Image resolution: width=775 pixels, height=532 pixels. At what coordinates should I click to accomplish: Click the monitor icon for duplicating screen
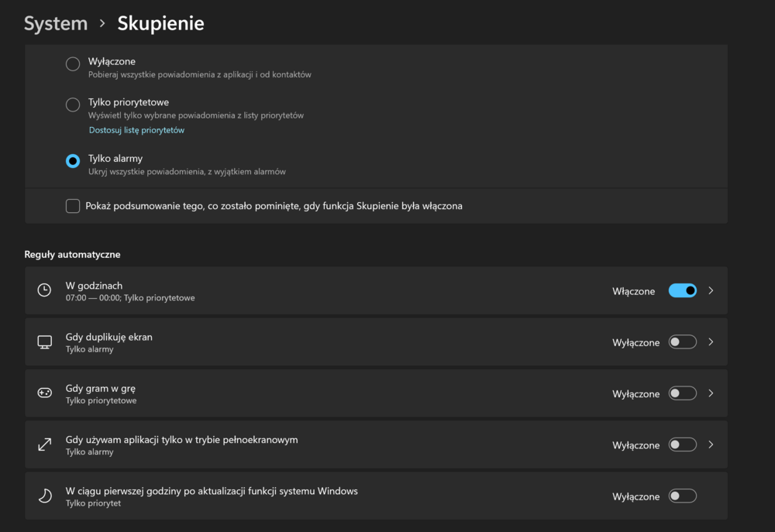pos(45,342)
